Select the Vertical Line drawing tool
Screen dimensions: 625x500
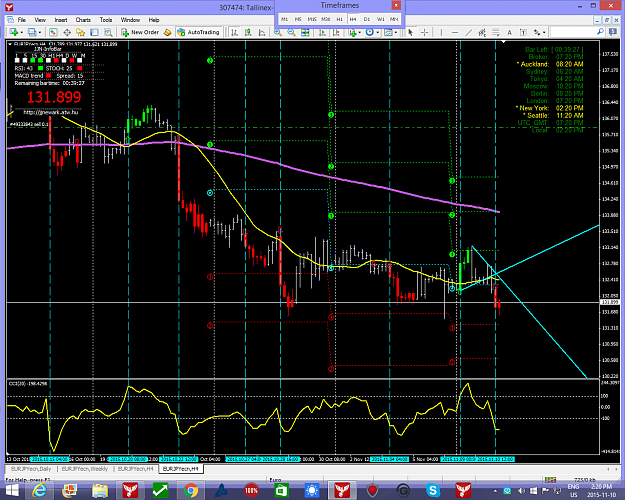[x=441, y=32]
